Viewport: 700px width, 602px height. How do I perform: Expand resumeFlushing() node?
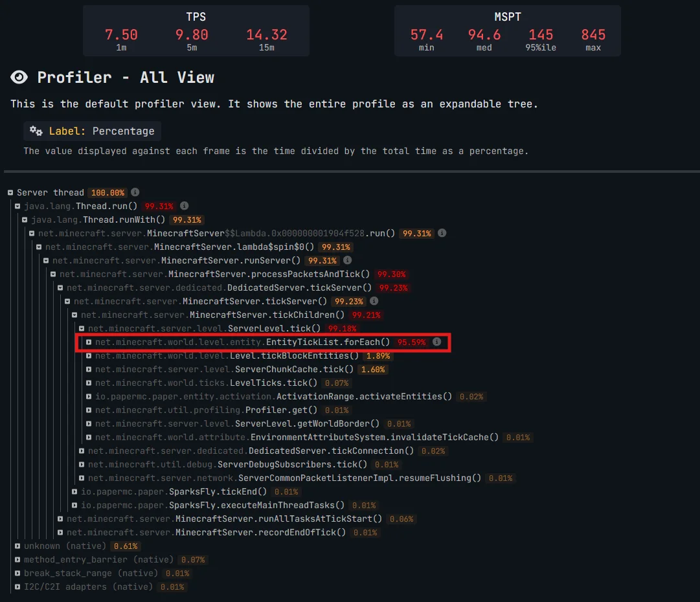82,478
